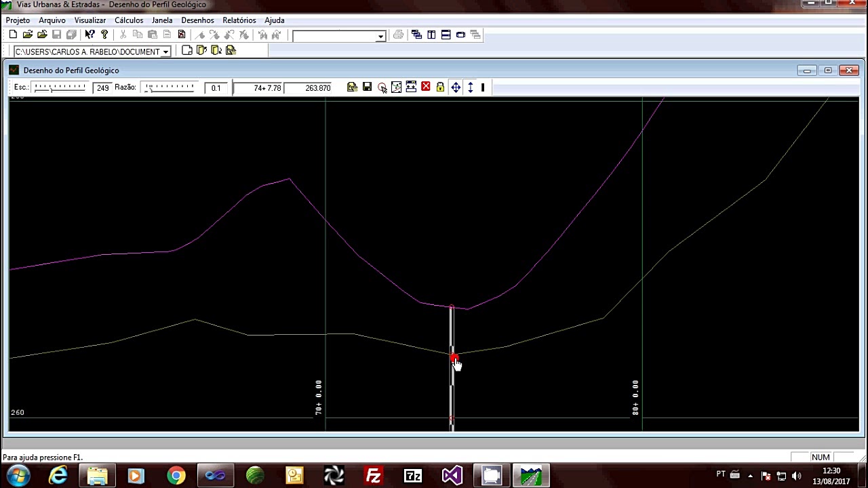Save the geological profile with floppy icon
Image resolution: width=868 pixels, height=488 pixels.
367,87
